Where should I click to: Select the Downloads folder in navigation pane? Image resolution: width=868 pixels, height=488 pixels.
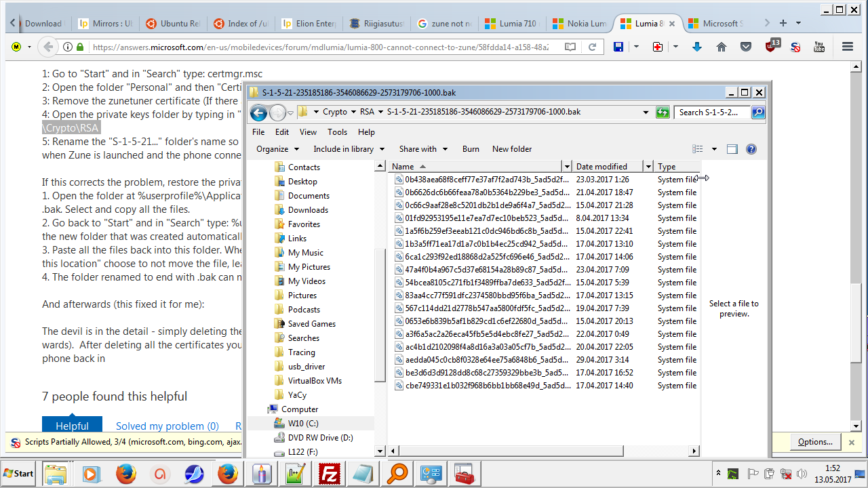pyautogui.click(x=308, y=210)
